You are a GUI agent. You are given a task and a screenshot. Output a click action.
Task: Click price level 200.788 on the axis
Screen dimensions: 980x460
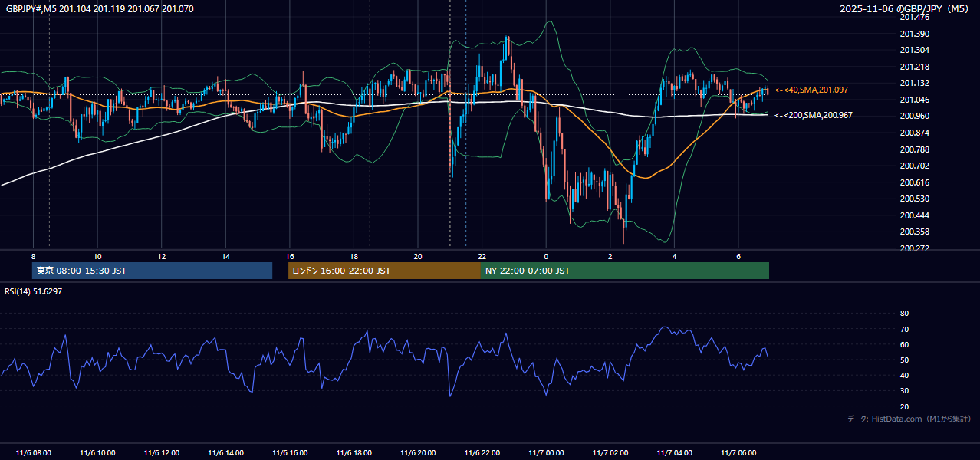click(x=914, y=149)
